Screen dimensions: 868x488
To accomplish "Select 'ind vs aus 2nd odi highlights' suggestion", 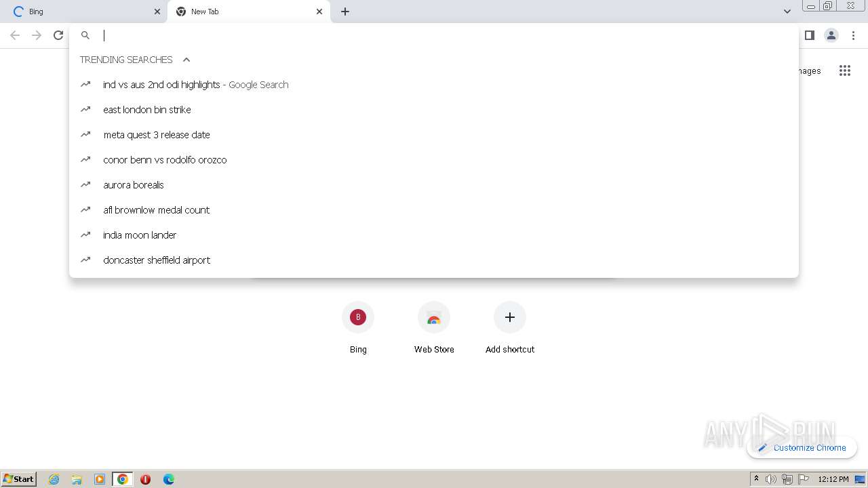I will coord(434,85).
